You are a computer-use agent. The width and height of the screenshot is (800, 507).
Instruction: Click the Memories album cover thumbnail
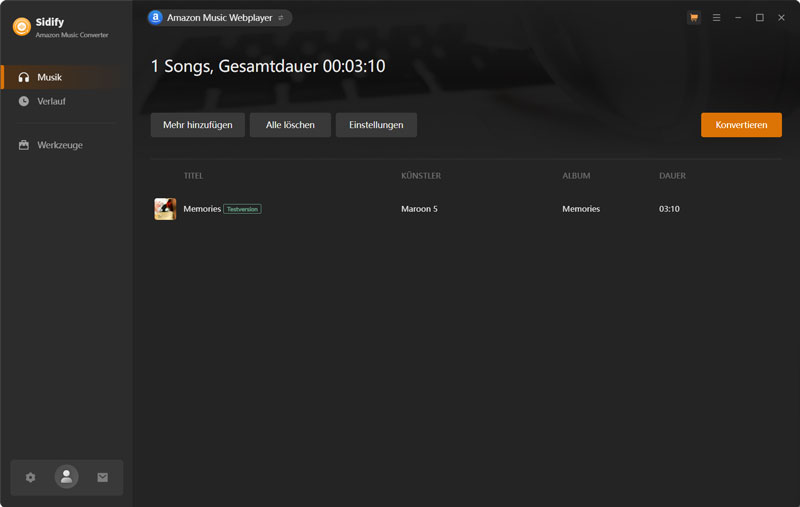pyautogui.click(x=165, y=209)
